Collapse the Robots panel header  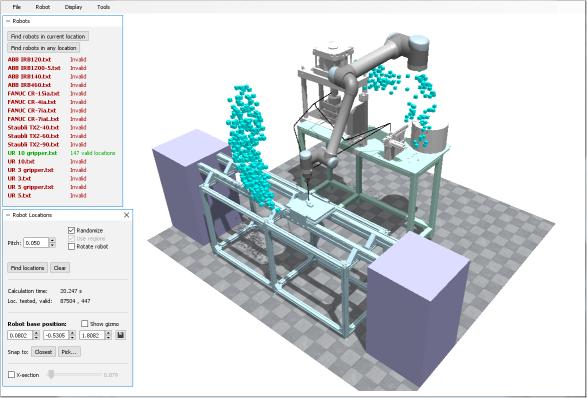8,21
